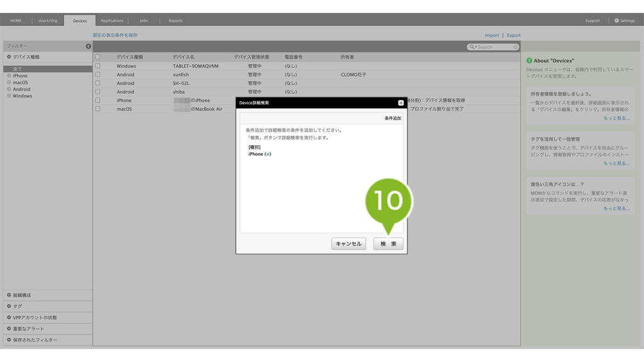Open the Support menu
This screenshot has height=362, width=644.
coord(592,21)
